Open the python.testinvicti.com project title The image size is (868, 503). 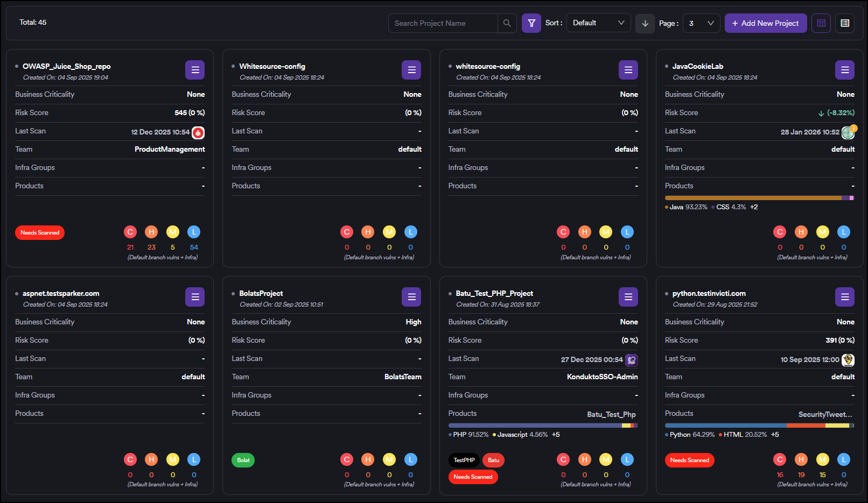pyautogui.click(x=709, y=293)
